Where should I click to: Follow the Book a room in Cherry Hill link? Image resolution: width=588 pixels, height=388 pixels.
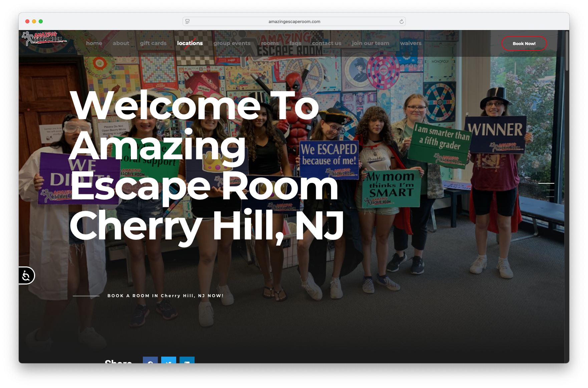click(166, 296)
